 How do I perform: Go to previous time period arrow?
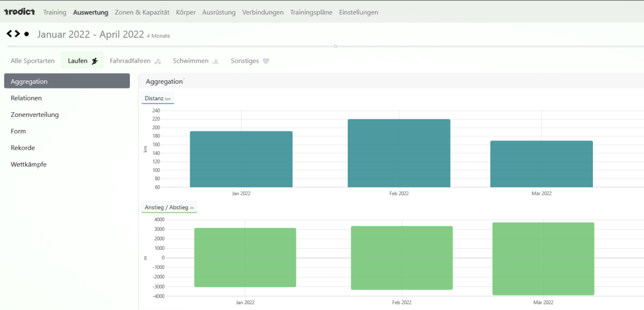9,34
